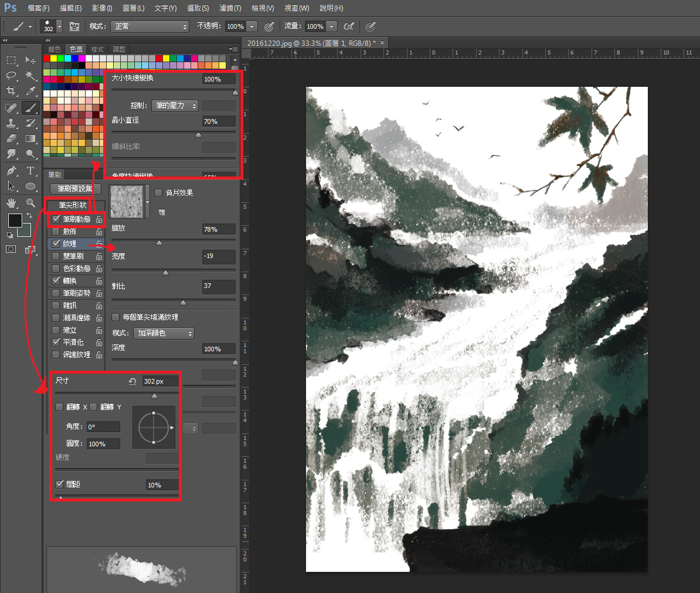Select the Eraser tool

(x=12, y=138)
